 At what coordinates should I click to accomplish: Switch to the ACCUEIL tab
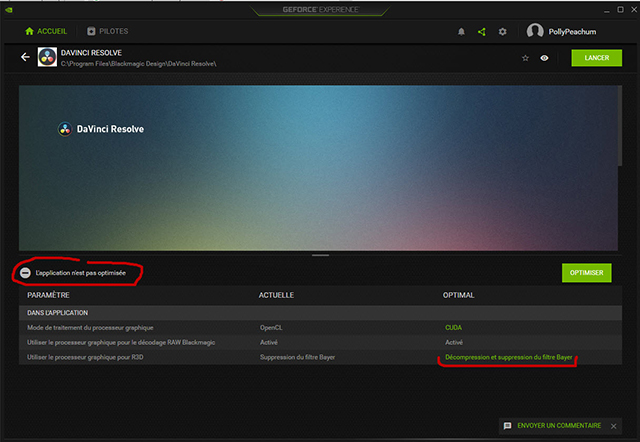(46, 31)
